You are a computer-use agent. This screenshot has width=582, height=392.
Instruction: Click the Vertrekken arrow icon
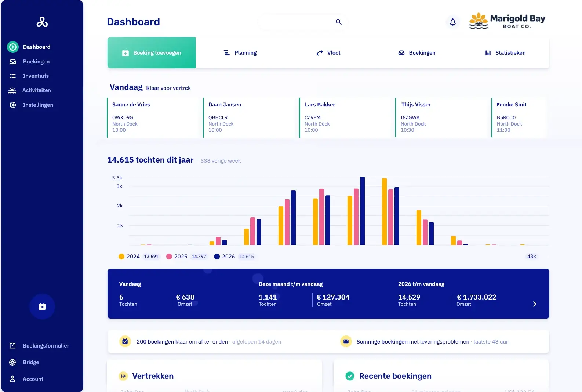(123, 376)
